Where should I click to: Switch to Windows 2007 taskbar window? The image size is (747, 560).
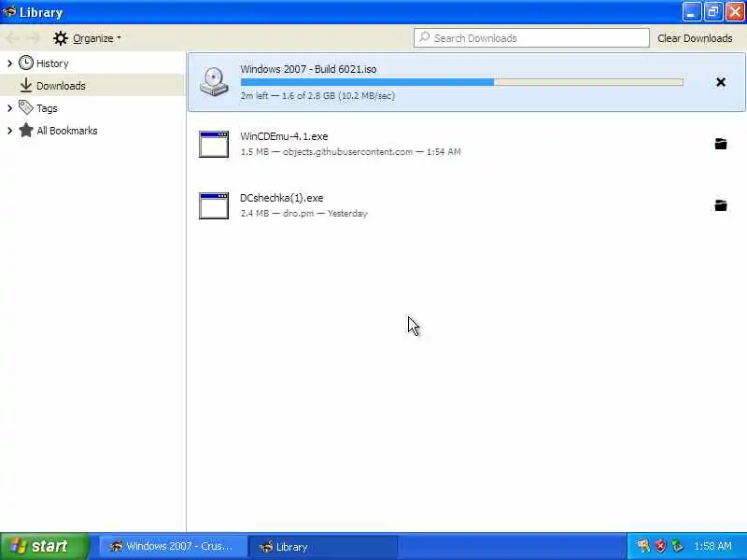[173, 546]
